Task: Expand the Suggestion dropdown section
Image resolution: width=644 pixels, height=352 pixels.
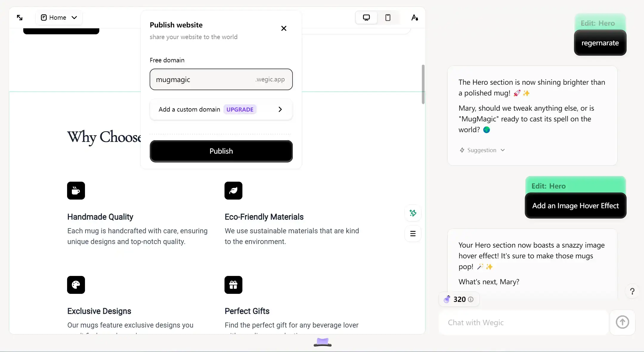Action: 482,149
